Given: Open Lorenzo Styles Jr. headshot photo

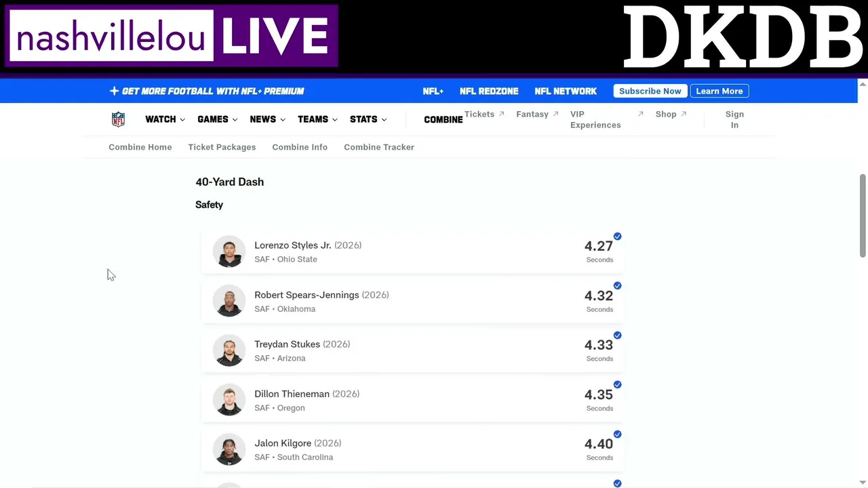Looking at the screenshot, I should coord(229,251).
